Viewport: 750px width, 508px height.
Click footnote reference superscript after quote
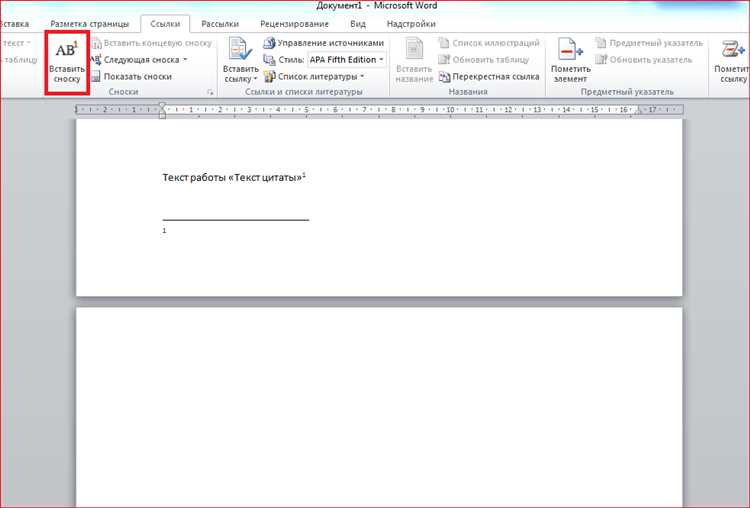(x=304, y=175)
